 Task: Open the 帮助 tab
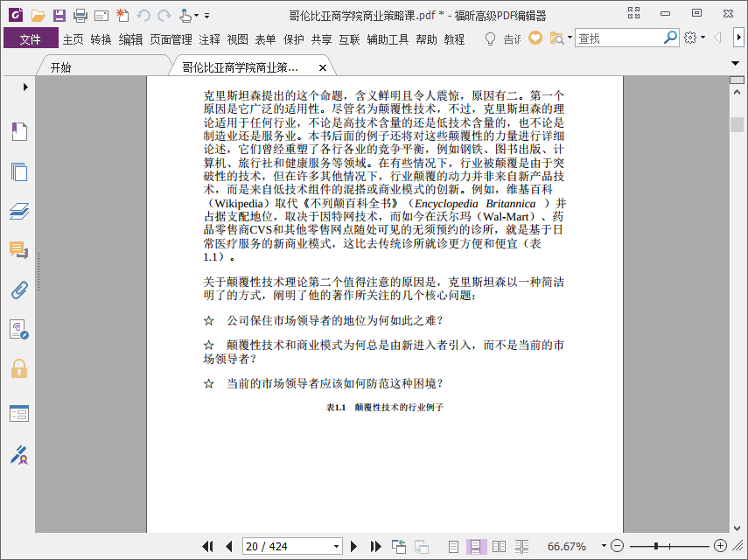426,39
